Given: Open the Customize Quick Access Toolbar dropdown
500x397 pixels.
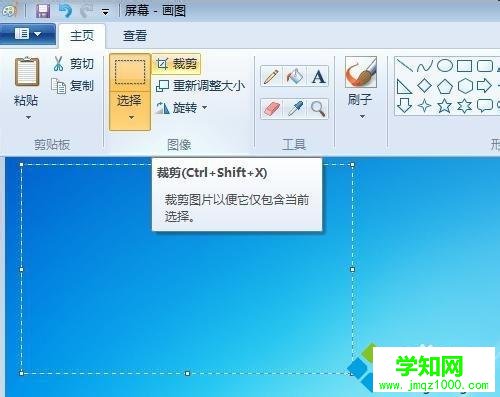Looking at the screenshot, I should coord(105,13).
